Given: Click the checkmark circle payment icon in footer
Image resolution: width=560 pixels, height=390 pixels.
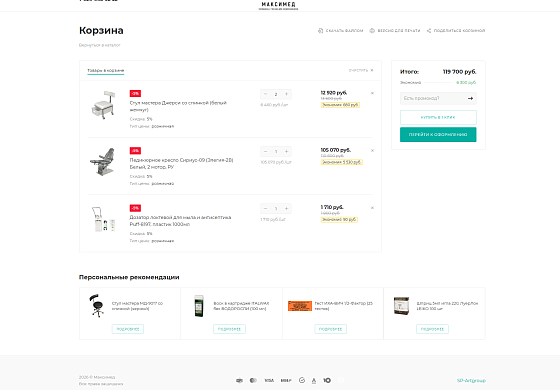Looking at the screenshot, I should pyautogui.click(x=302, y=380).
